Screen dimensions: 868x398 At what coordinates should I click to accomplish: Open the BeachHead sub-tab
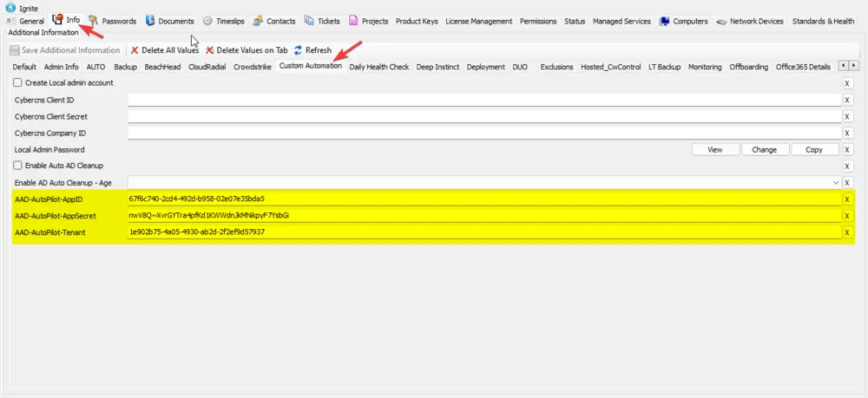pos(162,67)
